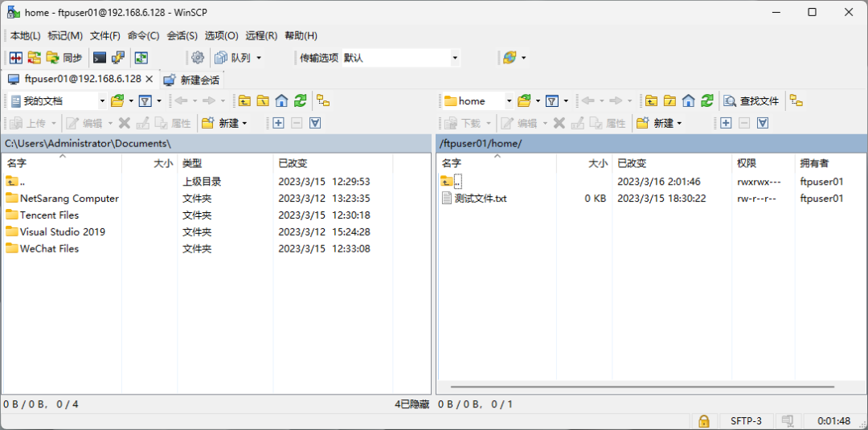Expand the dropdown beside the globe icon
This screenshot has height=430, width=868.
[524, 58]
